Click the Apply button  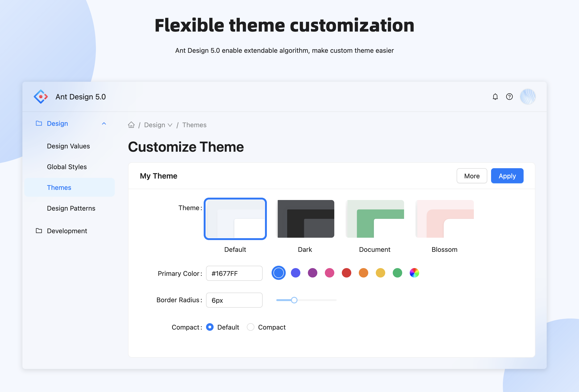(x=507, y=176)
